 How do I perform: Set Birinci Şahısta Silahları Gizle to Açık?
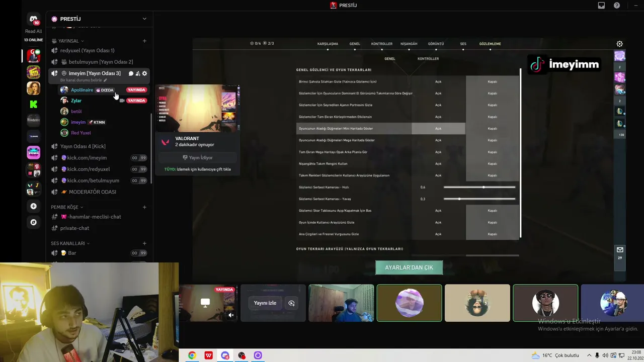coord(438,81)
